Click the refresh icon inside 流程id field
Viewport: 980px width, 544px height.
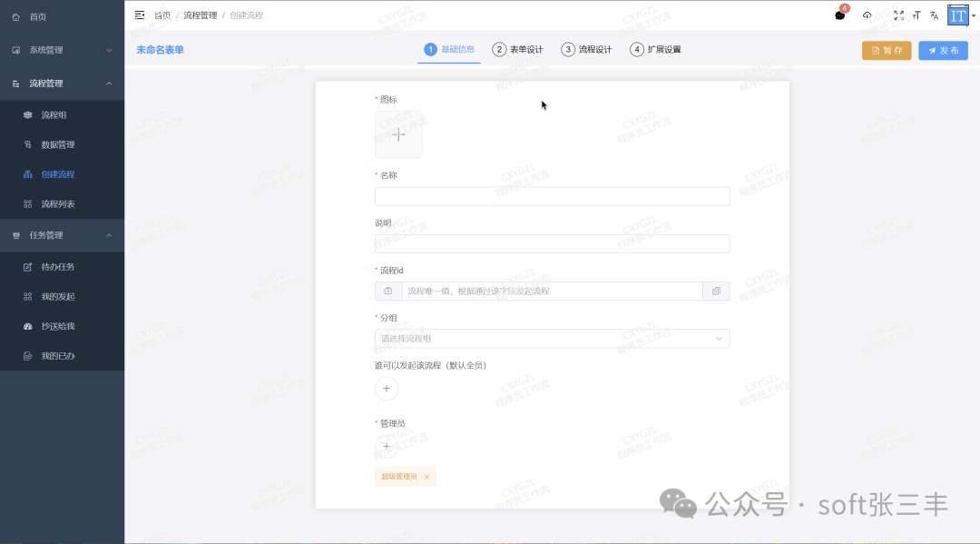387,291
